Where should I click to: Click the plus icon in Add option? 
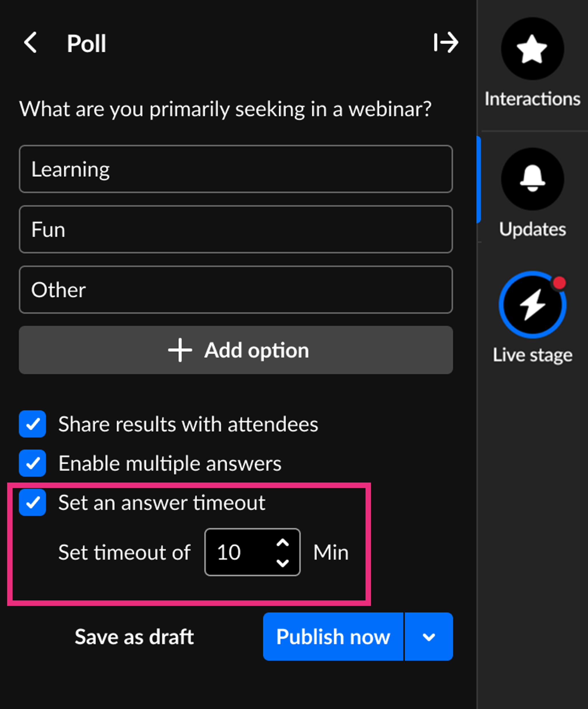(180, 350)
